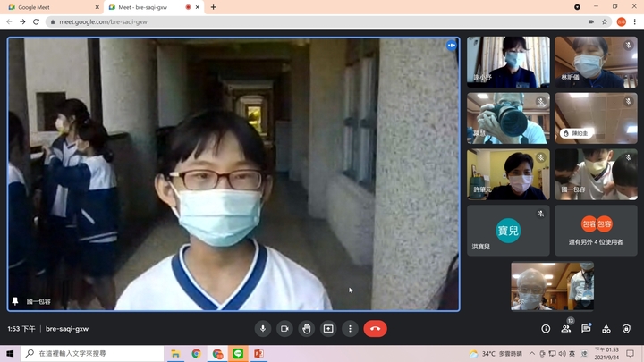Open options on the main video tile
Screen dimensions: 644x362
coord(451,46)
